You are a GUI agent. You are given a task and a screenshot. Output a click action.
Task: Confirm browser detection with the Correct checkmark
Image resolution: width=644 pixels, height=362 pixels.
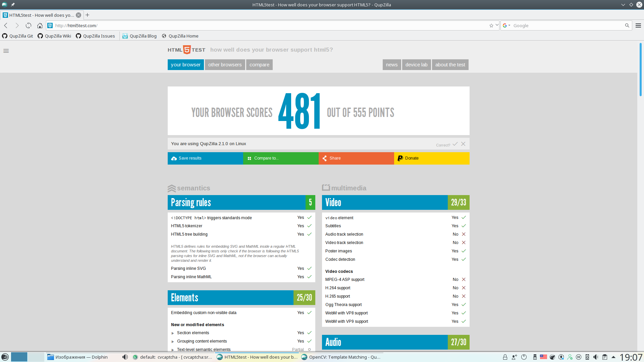click(x=455, y=144)
